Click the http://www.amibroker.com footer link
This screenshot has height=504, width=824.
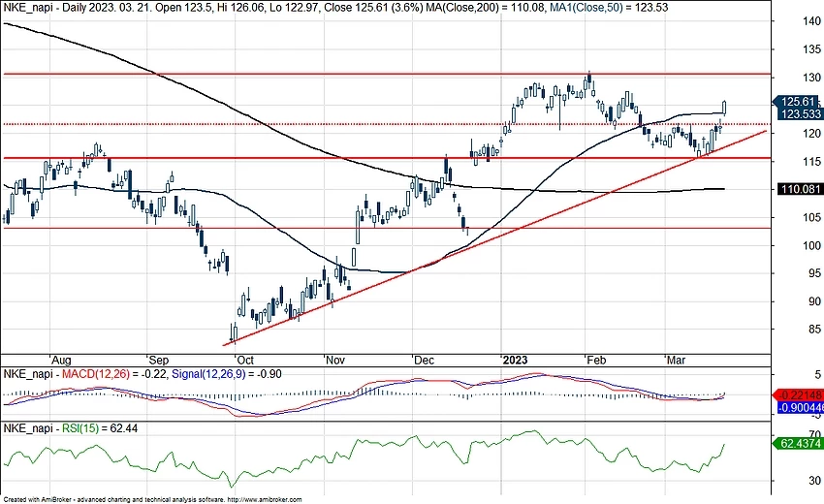(266, 500)
